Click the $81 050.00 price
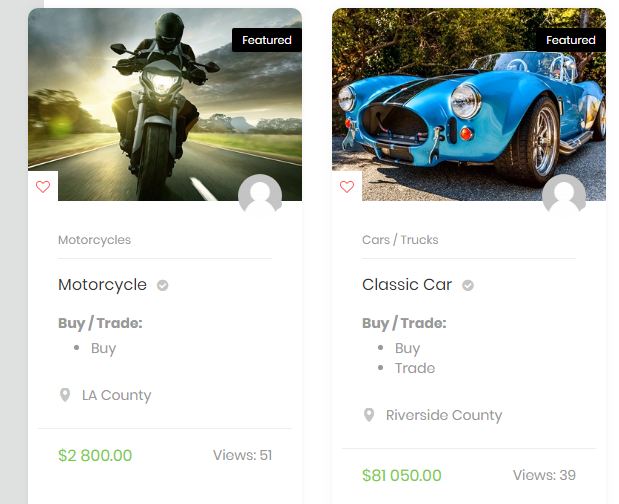 pyautogui.click(x=401, y=475)
